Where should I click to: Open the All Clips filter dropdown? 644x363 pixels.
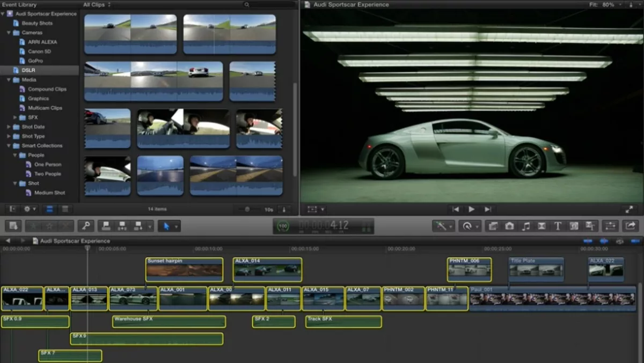(97, 4)
